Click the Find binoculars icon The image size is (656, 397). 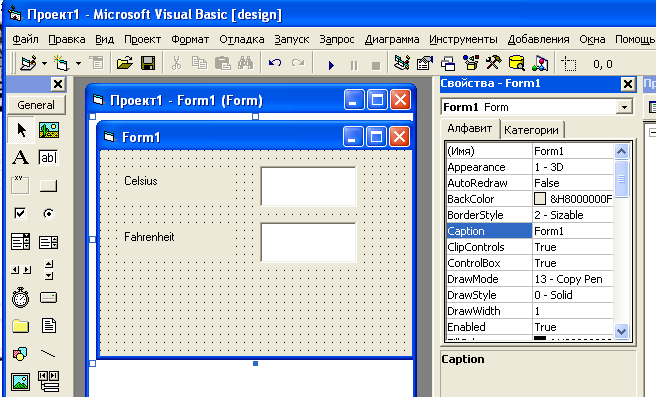[246, 64]
